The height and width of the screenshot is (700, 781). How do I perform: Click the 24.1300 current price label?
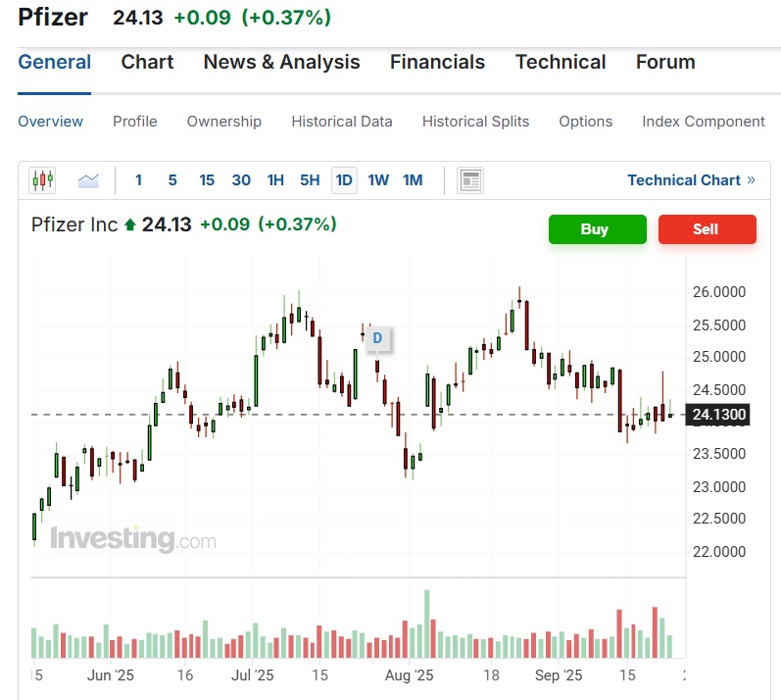(719, 415)
